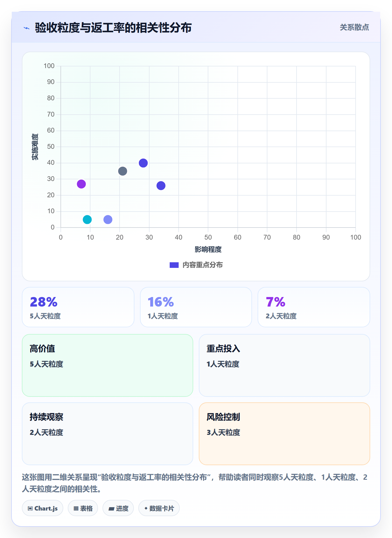This screenshot has width=392, height=538.
Task: Open the 28% 5人天粒度 stat card
Action: [78, 307]
